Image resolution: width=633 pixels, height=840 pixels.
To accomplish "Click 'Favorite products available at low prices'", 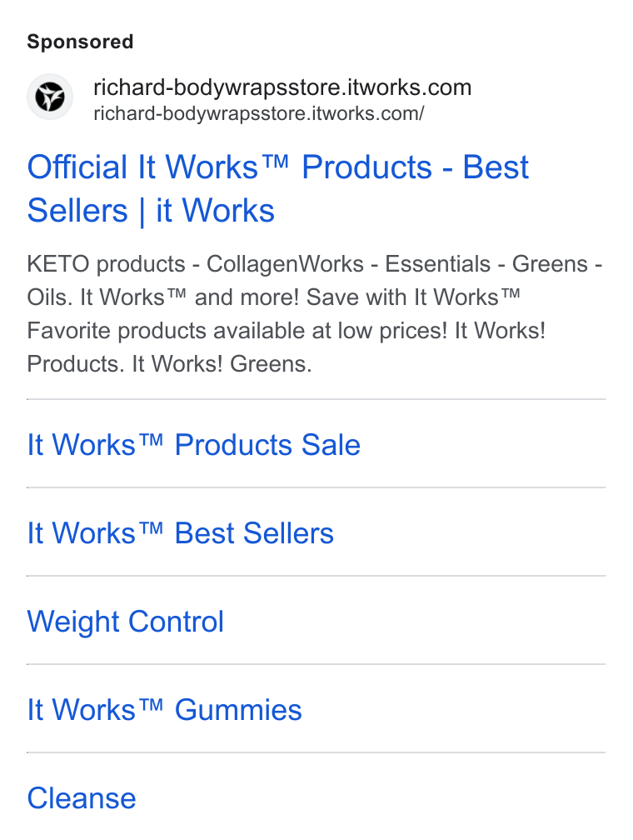I will 237,331.
